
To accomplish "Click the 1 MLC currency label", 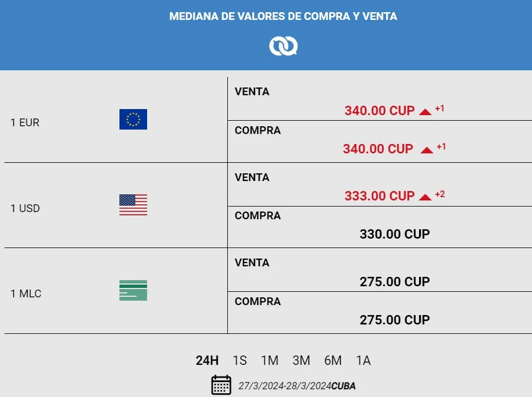I will (26, 293).
